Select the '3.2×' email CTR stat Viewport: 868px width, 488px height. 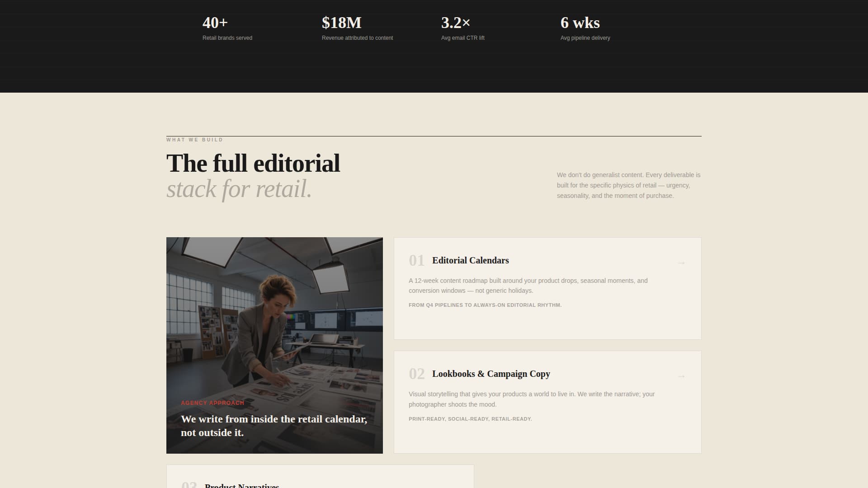pos(456,23)
